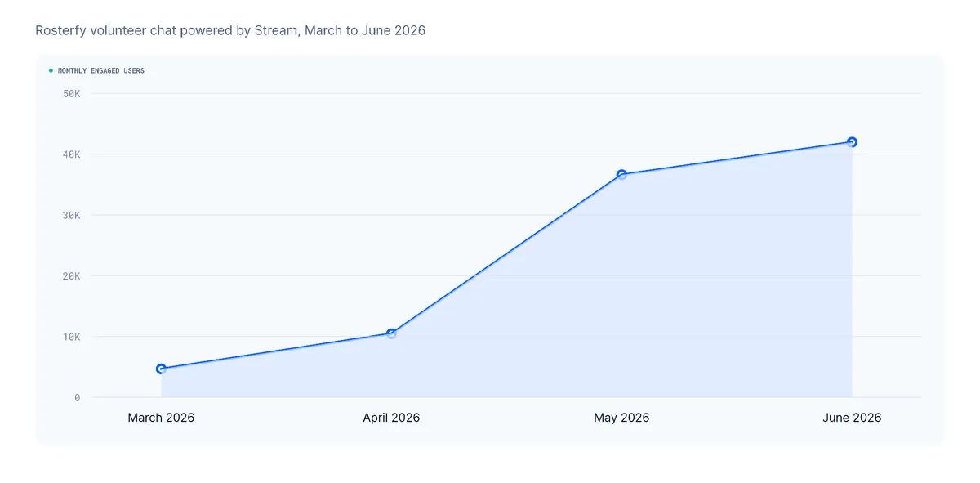
Task: Click the 'MONTHLY ENGAGED USERS' legend label
Action: point(101,71)
